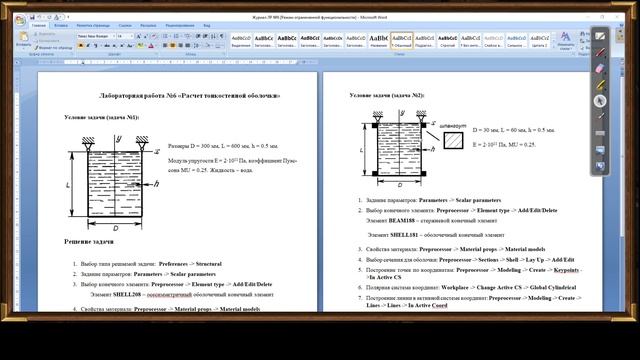Click Изменить стили button

(x=565, y=41)
